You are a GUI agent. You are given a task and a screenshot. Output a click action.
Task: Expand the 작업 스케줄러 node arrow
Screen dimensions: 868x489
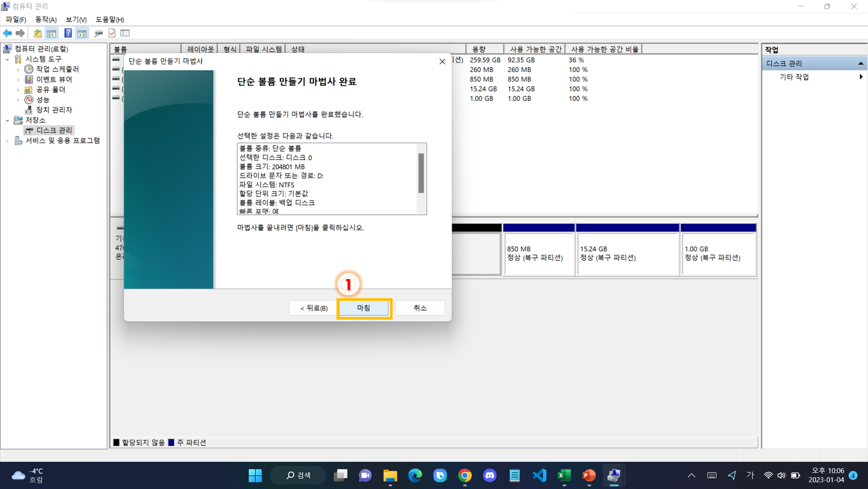coord(18,69)
